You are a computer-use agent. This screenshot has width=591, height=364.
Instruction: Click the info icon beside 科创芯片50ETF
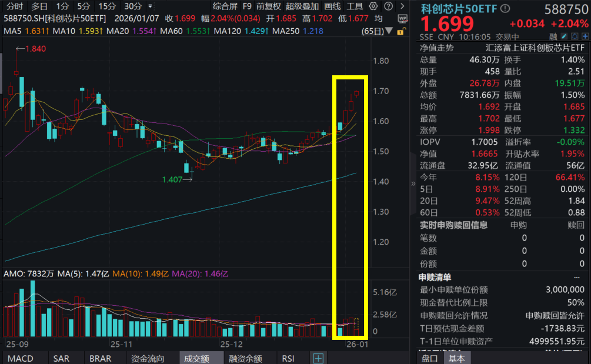505,9
